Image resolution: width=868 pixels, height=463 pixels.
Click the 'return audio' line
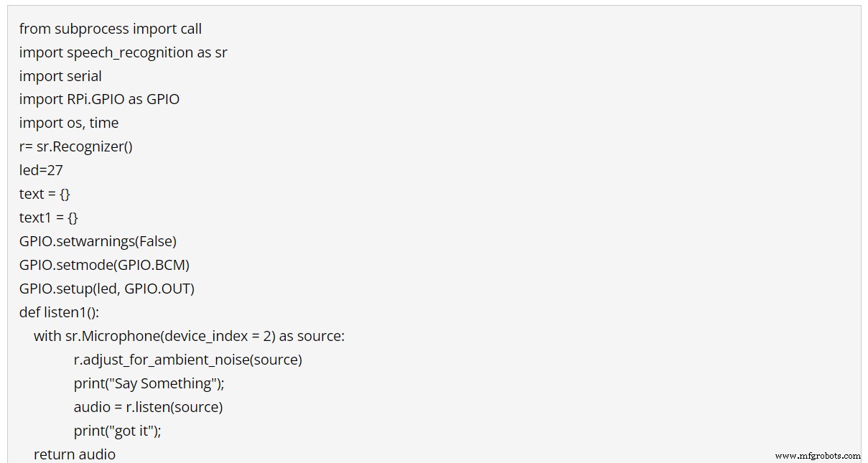75,454
